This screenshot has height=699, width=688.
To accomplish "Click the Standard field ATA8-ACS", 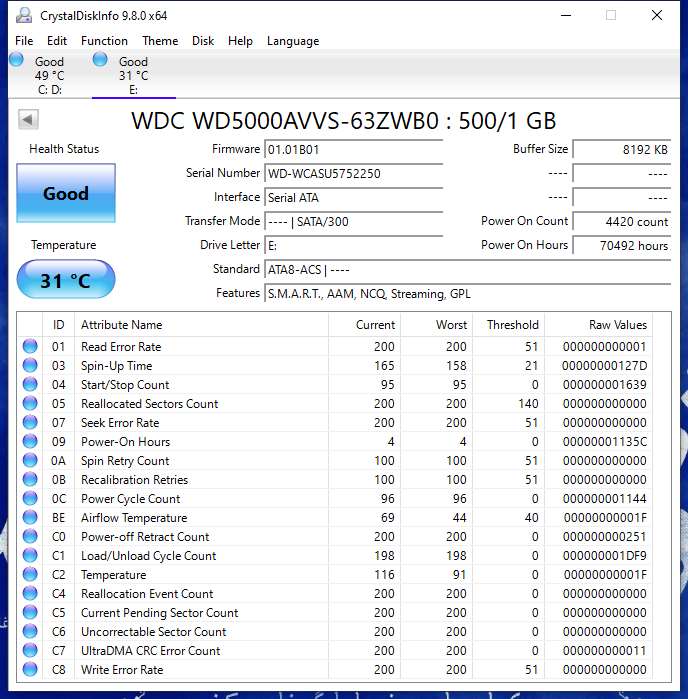I will [468, 270].
